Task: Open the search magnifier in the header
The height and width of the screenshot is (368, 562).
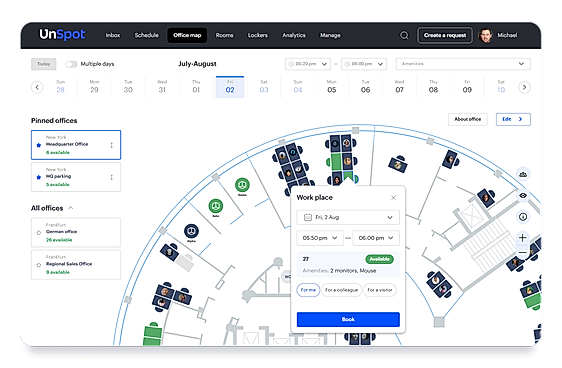Action: pyautogui.click(x=404, y=35)
